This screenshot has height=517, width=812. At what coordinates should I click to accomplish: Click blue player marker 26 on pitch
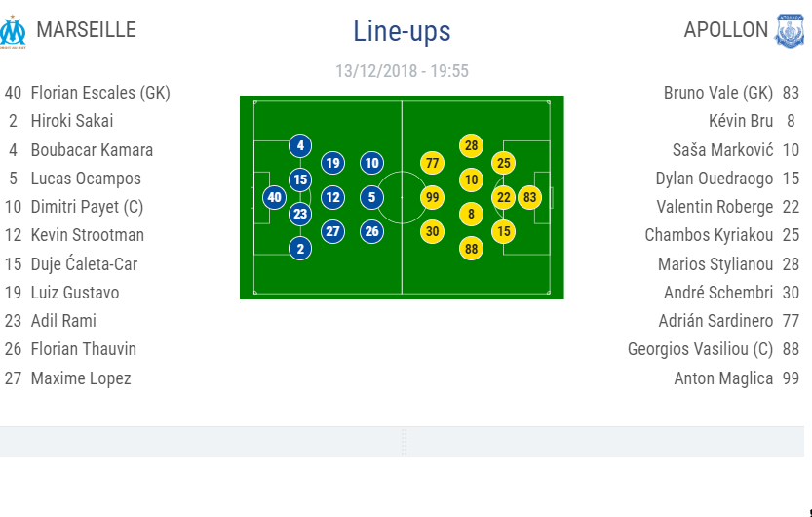371,231
